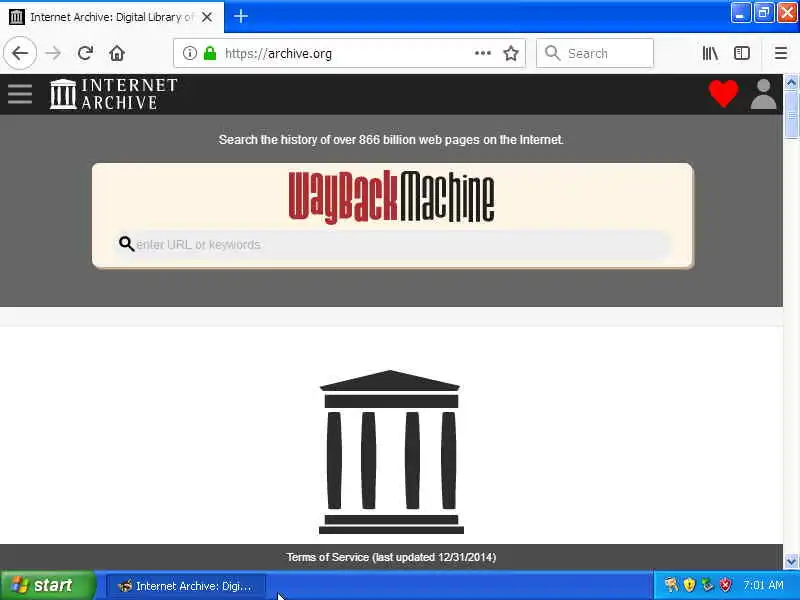This screenshot has width=800, height=600.
Task: Click the vertical scrollbar thumb
Action: [791, 114]
